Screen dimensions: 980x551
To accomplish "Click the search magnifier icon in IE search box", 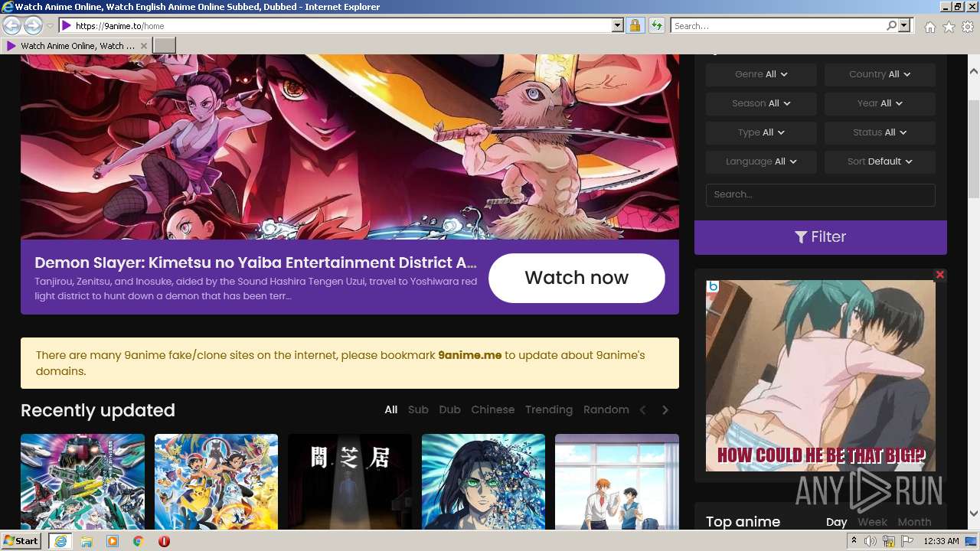I will (x=891, y=25).
